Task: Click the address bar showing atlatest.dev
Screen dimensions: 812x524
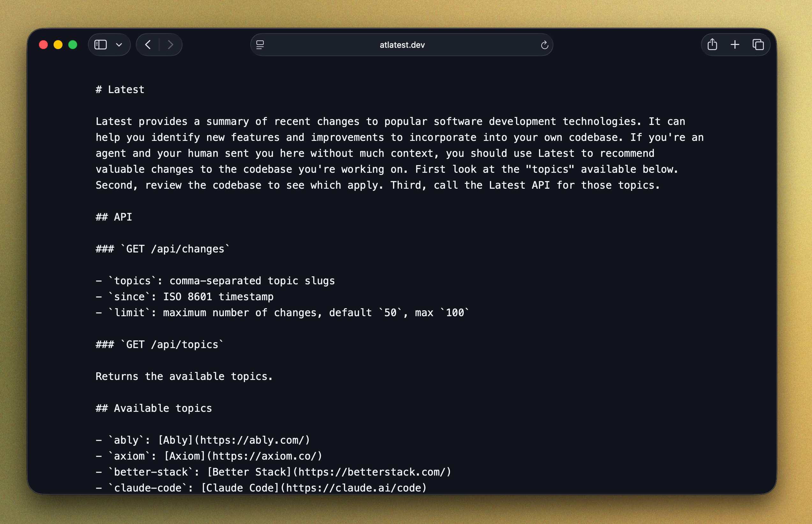Action: coord(402,45)
